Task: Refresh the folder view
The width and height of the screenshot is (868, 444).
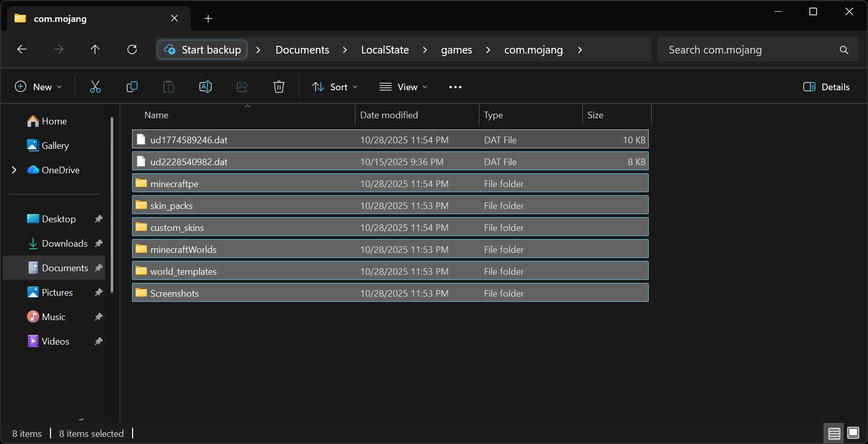Action: tap(132, 49)
